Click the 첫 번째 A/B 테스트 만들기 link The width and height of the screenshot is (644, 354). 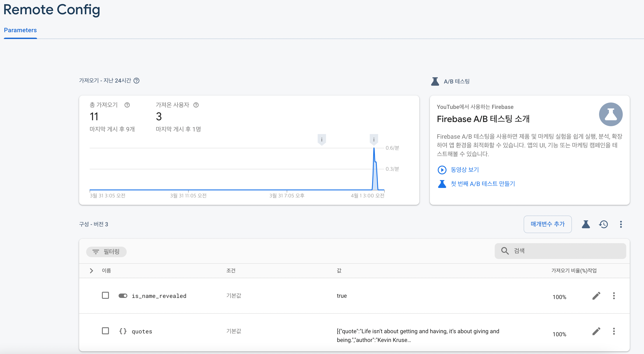coord(482,184)
